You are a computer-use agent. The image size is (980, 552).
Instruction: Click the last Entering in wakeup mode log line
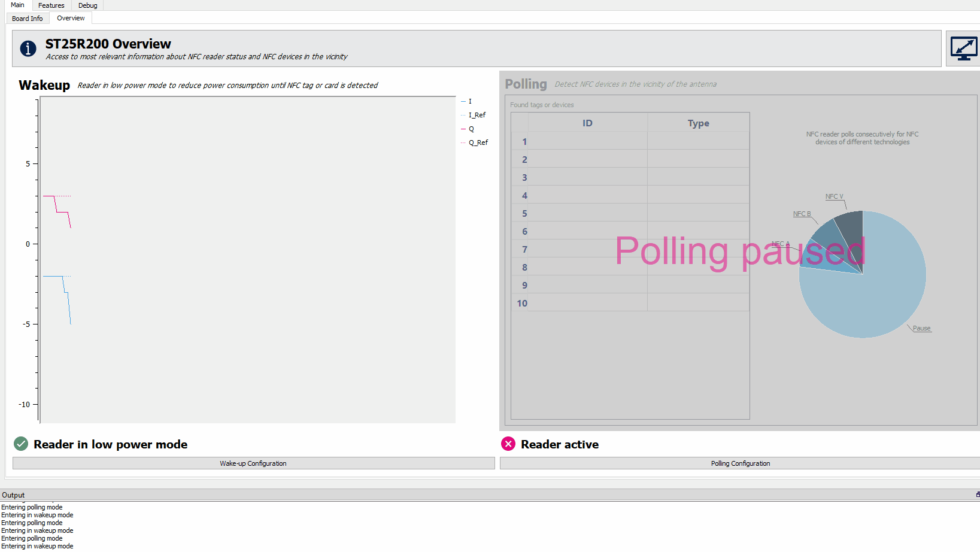(x=37, y=546)
